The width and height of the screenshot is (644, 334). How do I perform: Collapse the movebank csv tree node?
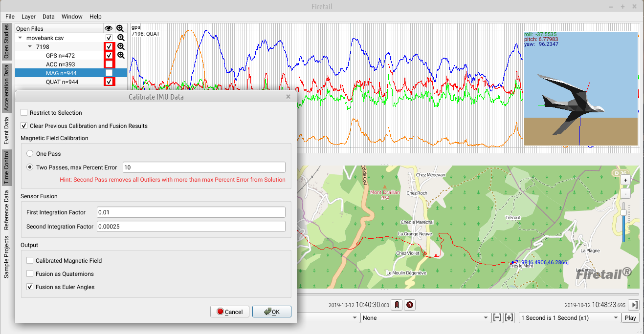tap(20, 38)
